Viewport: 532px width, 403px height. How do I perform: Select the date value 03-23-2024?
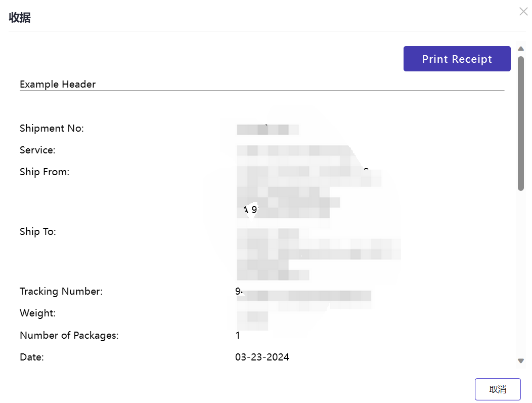pos(262,357)
